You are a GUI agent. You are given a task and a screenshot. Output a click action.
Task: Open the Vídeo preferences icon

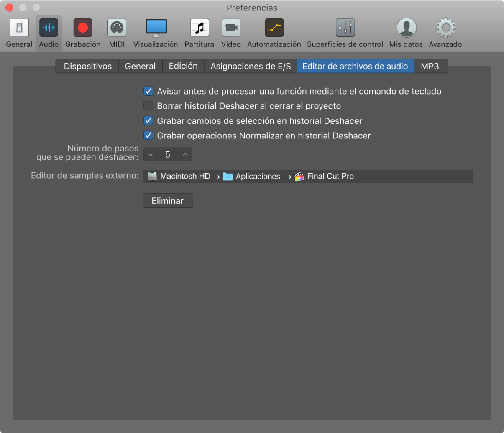coord(231,28)
